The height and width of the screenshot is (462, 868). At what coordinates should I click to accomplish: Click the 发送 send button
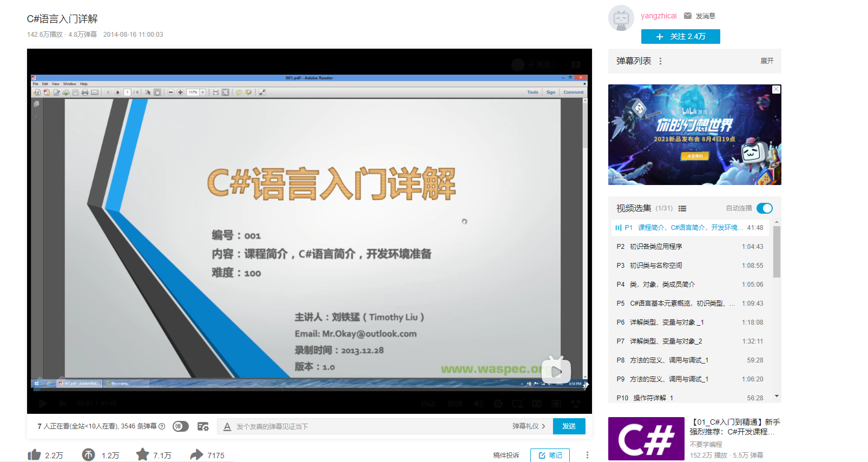coord(569,426)
